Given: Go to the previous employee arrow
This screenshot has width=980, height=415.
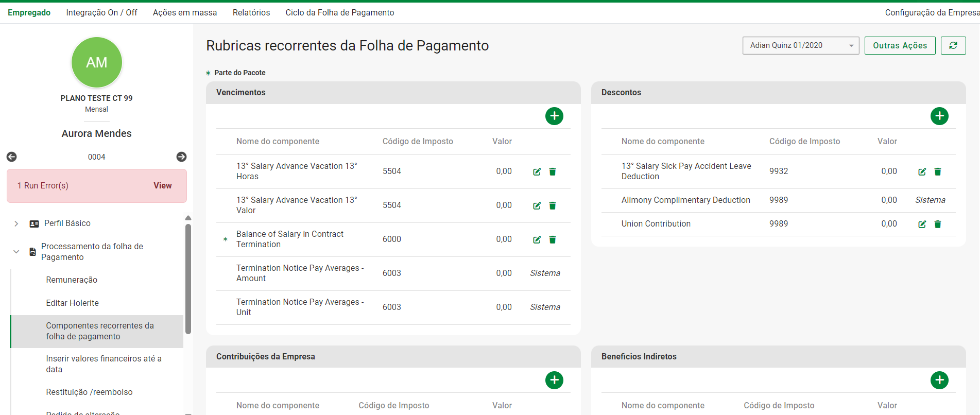Looking at the screenshot, I should [12, 157].
